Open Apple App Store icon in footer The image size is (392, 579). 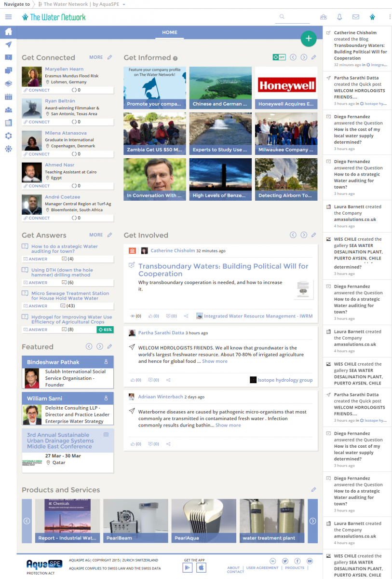(x=201, y=567)
